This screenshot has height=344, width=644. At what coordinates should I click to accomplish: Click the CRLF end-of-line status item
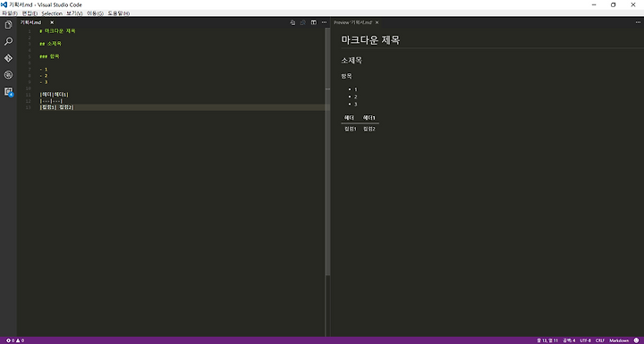pos(599,340)
